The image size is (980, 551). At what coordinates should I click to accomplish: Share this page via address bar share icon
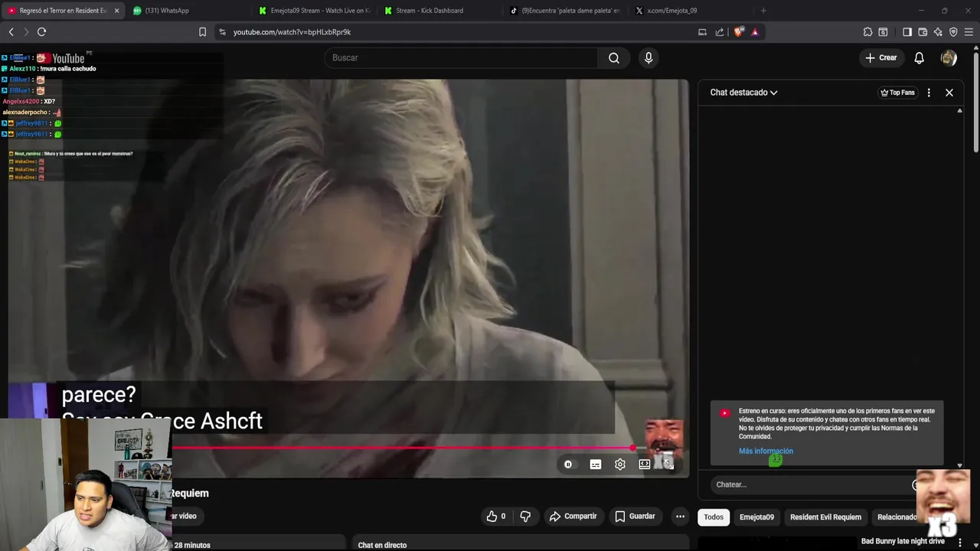click(x=720, y=32)
